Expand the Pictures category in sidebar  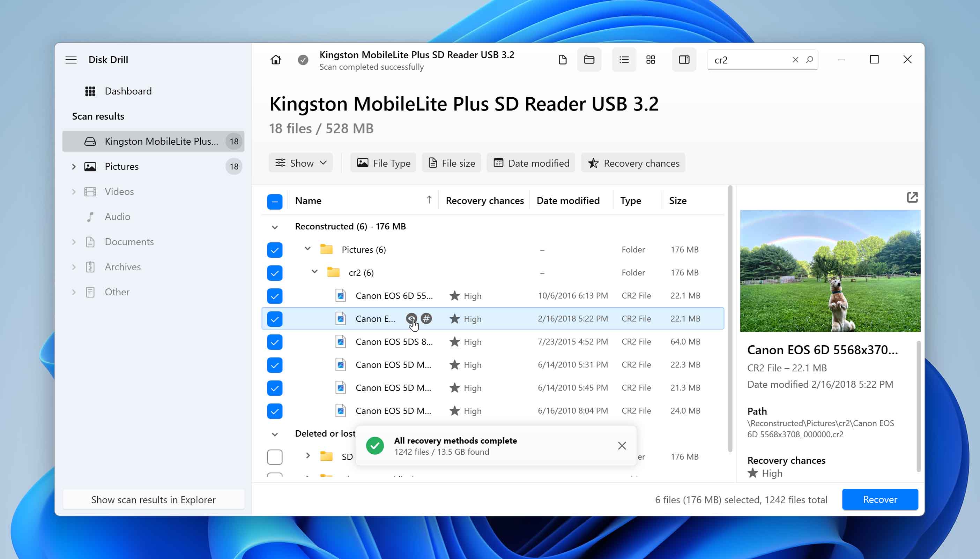tap(74, 166)
